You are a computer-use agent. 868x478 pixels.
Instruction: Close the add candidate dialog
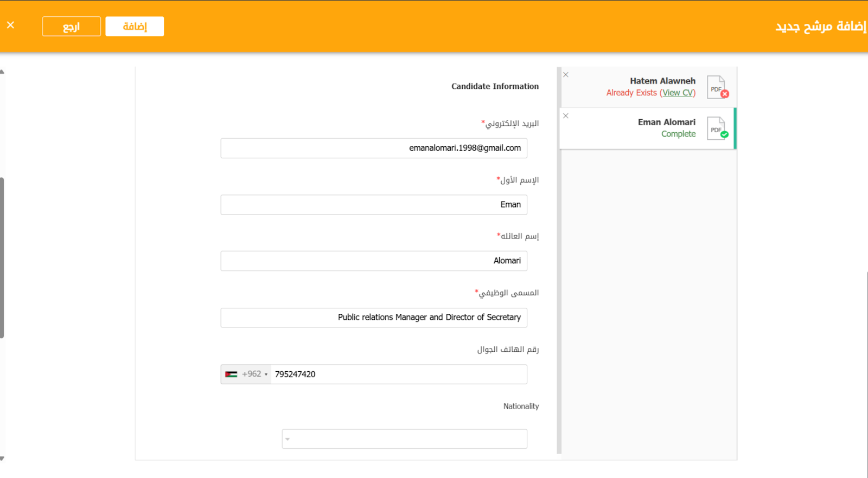tap(10, 25)
